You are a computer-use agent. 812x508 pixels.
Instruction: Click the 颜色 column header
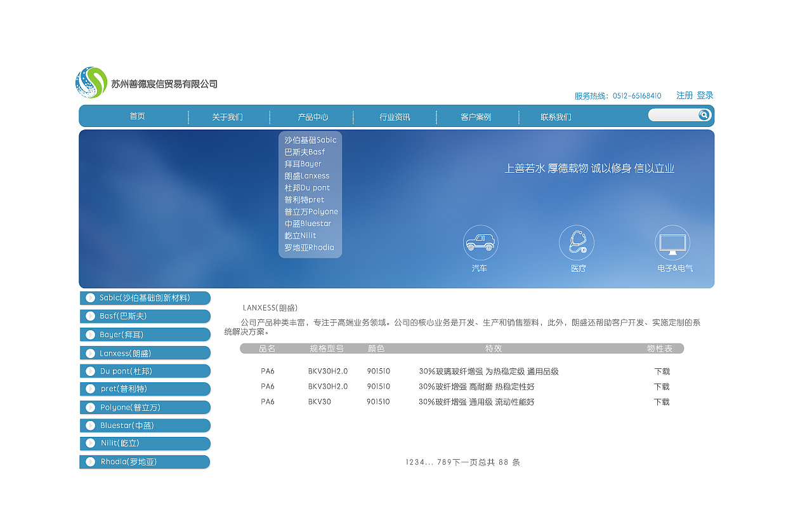pyautogui.click(x=376, y=349)
